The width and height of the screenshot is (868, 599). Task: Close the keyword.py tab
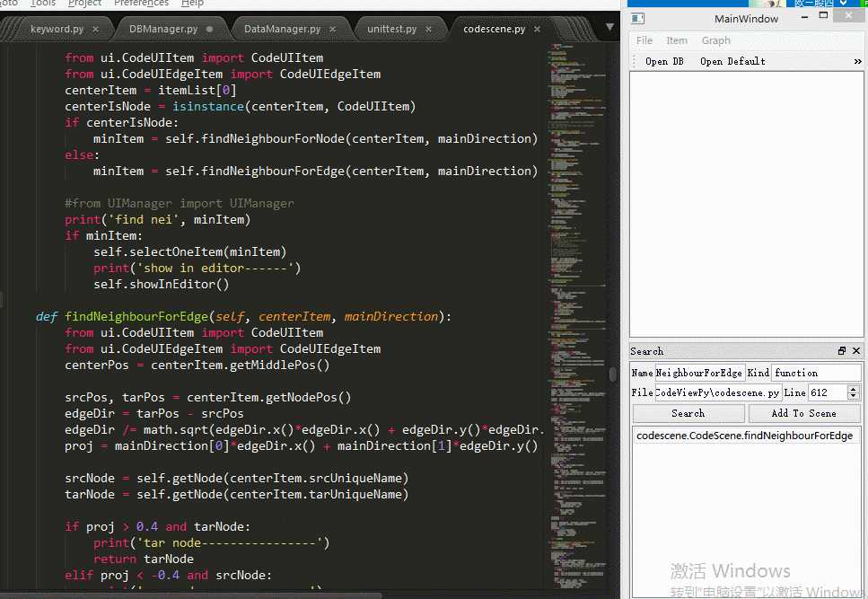point(95,30)
